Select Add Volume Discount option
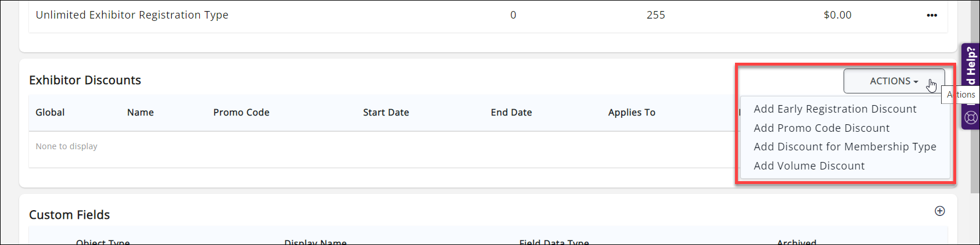980x245 pixels. (809, 166)
